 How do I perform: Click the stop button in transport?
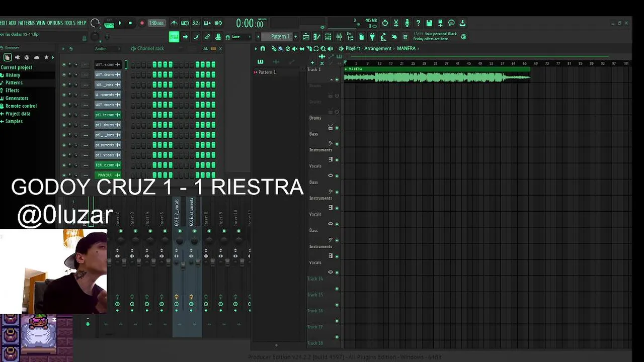click(130, 23)
